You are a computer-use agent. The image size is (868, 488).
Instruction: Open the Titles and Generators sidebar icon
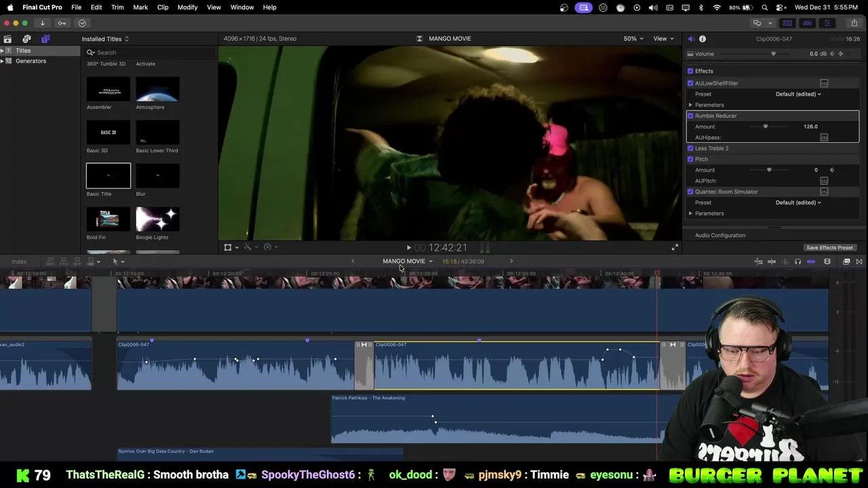coord(45,39)
